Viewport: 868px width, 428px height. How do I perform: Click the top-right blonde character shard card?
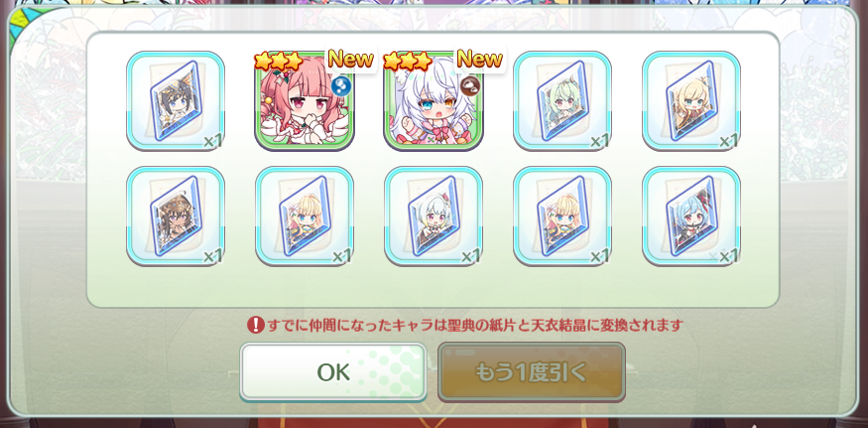pos(691,101)
